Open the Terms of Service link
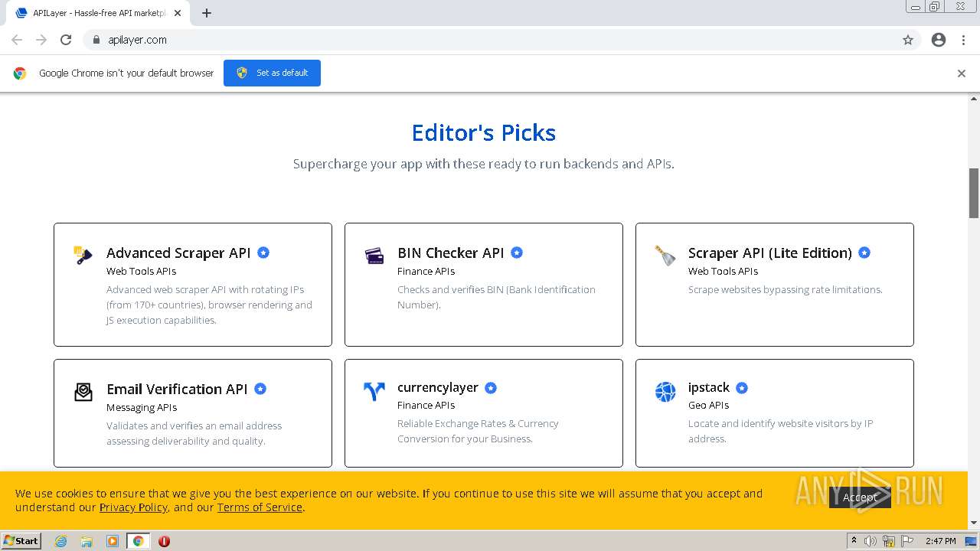The height and width of the screenshot is (551, 980). click(260, 507)
